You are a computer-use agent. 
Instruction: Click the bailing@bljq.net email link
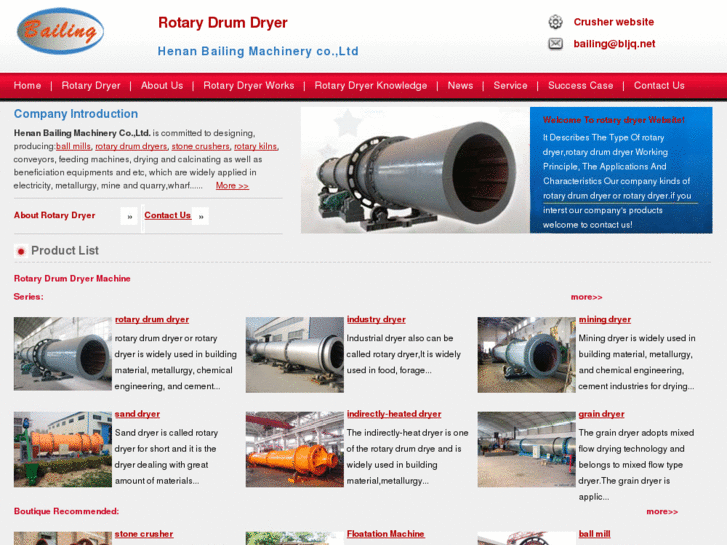[614, 44]
